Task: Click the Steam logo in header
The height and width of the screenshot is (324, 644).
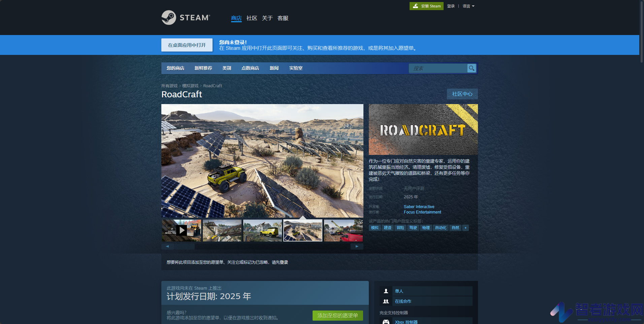Action: 186,18
